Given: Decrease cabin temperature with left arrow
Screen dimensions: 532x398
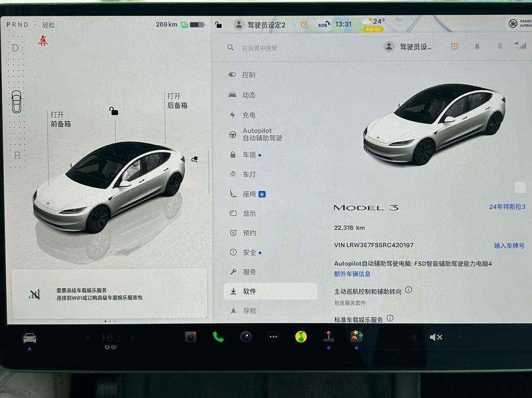Looking at the screenshot, I should (88, 337).
